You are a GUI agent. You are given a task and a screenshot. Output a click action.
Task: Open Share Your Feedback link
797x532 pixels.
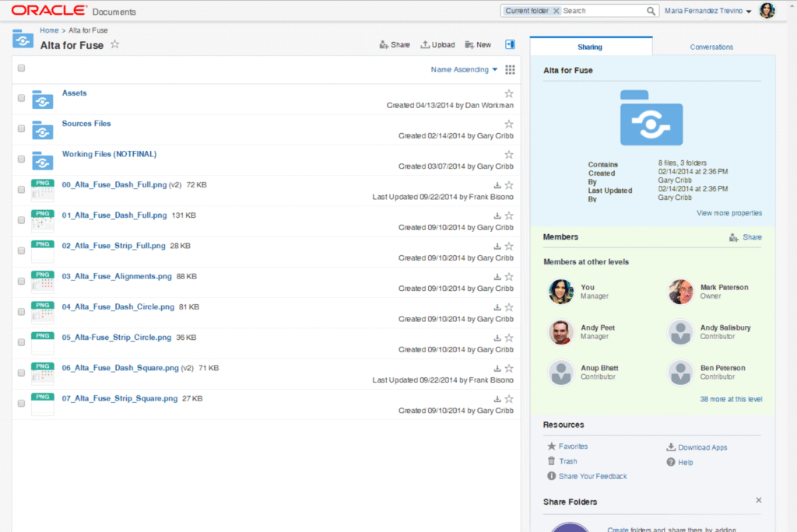pyautogui.click(x=587, y=476)
